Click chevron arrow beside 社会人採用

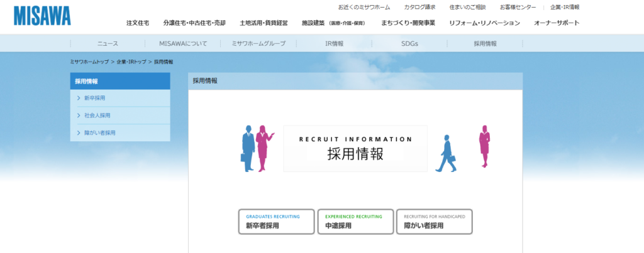[79, 116]
